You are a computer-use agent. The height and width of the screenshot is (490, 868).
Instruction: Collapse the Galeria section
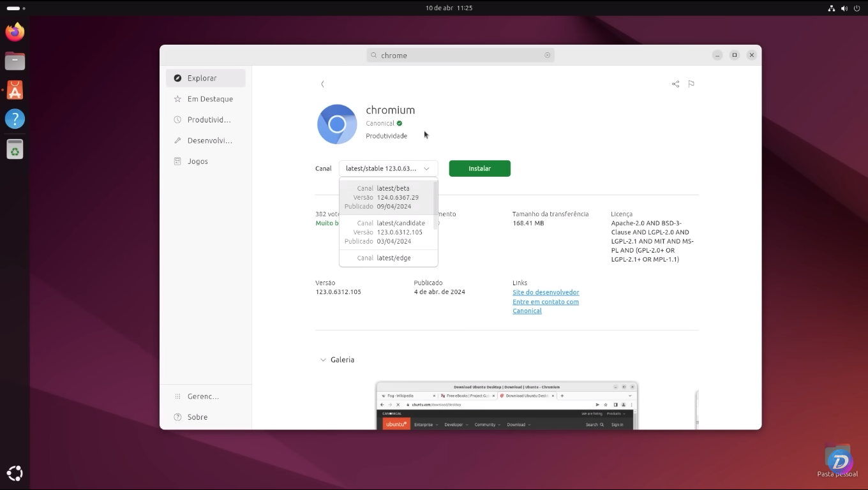tap(323, 360)
